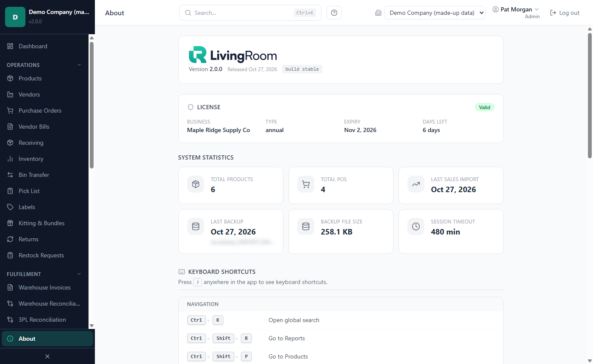Click the 'Open global search' shortcut row
593x364 pixels.
(x=341, y=320)
